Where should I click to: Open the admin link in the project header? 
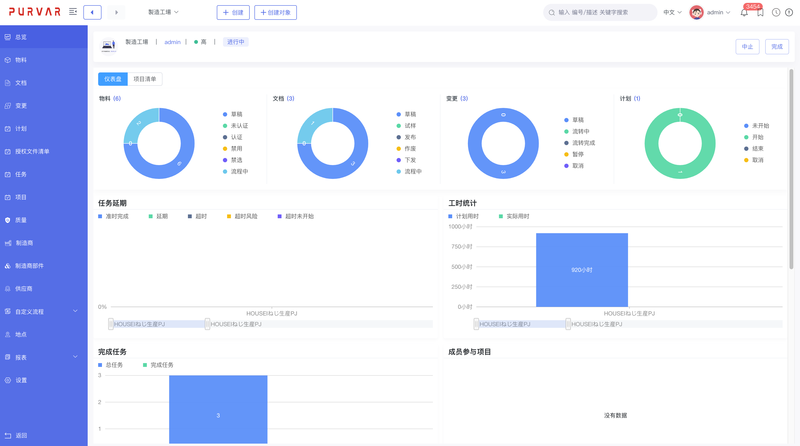172,42
